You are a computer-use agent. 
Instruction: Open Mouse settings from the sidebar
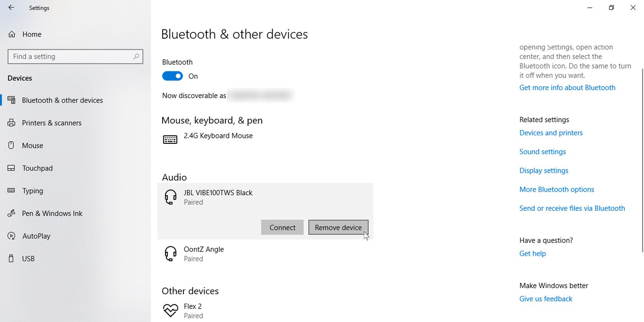[x=33, y=145]
